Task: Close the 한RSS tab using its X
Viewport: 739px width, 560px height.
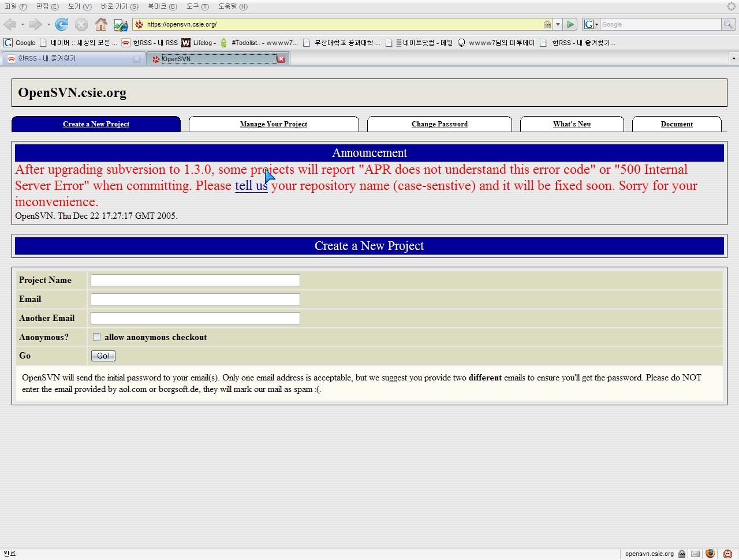Action: point(137,59)
